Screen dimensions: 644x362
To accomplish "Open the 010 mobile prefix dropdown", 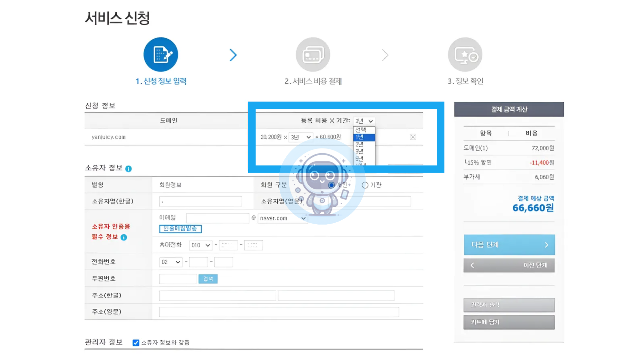I will [x=201, y=245].
